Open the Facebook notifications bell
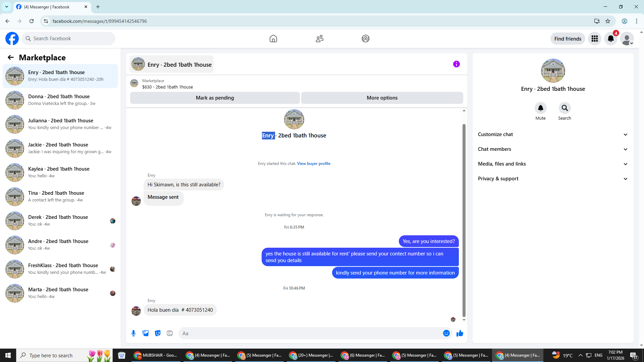Image resolution: width=644 pixels, height=362 pixels. [x=610, y=39]
